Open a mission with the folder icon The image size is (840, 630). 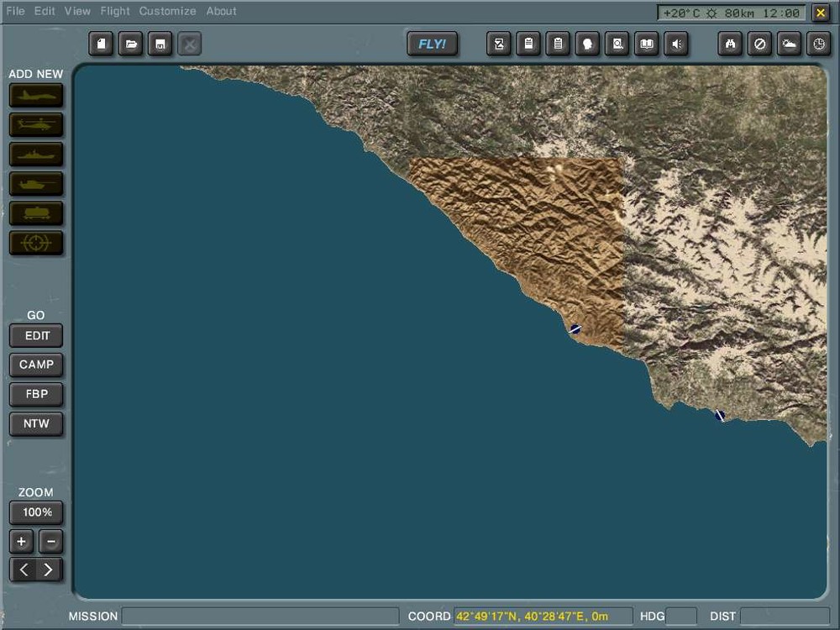[131, 44]
